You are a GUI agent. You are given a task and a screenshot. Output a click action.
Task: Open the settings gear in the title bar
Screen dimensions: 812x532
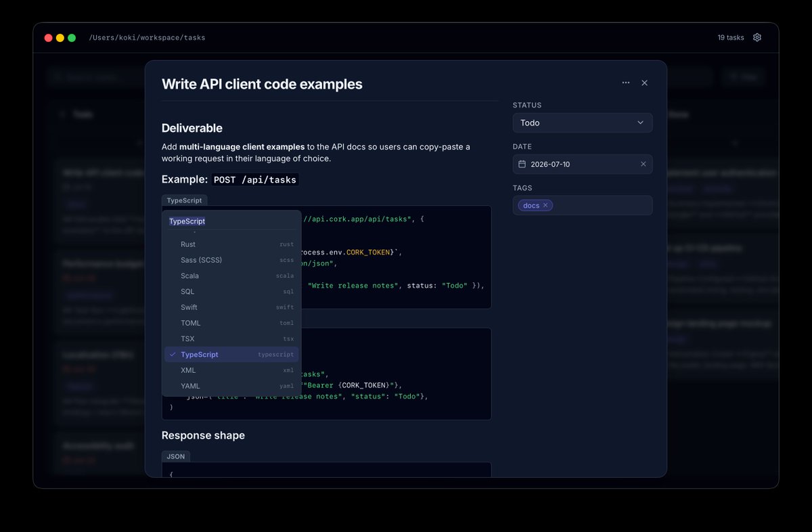[x=757, y=38]
